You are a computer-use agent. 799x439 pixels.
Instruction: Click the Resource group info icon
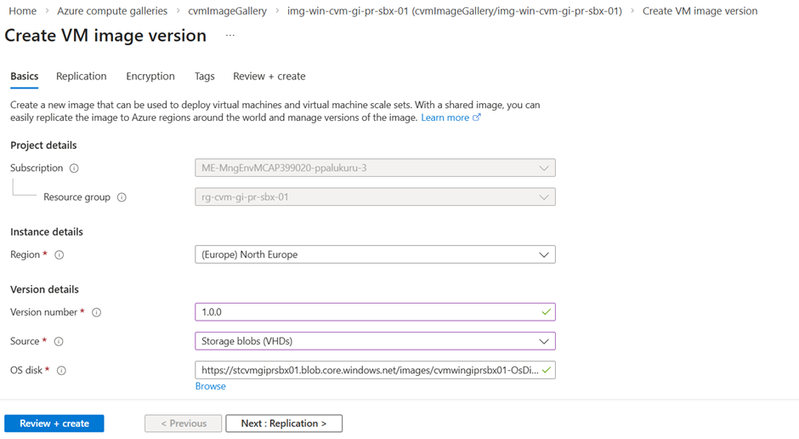point(122,197)
